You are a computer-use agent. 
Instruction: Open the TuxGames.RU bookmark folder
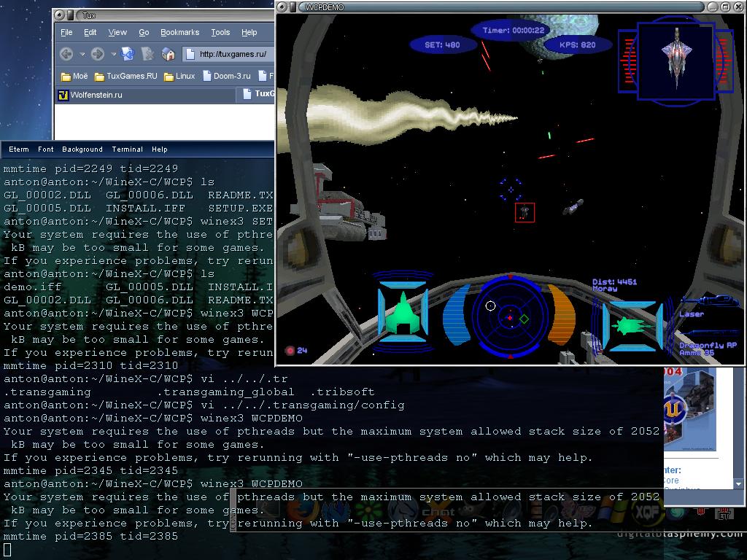click(125, 76)
